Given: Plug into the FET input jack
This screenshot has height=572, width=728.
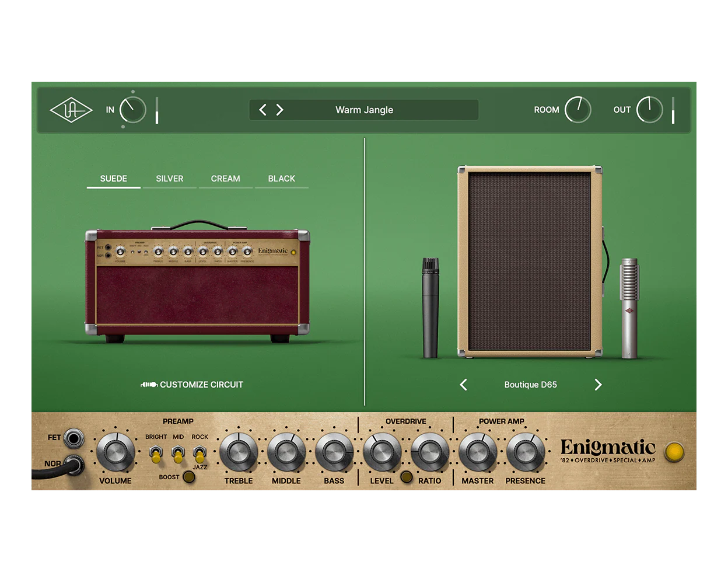Looking at the screenshot, I should (73, 438).
